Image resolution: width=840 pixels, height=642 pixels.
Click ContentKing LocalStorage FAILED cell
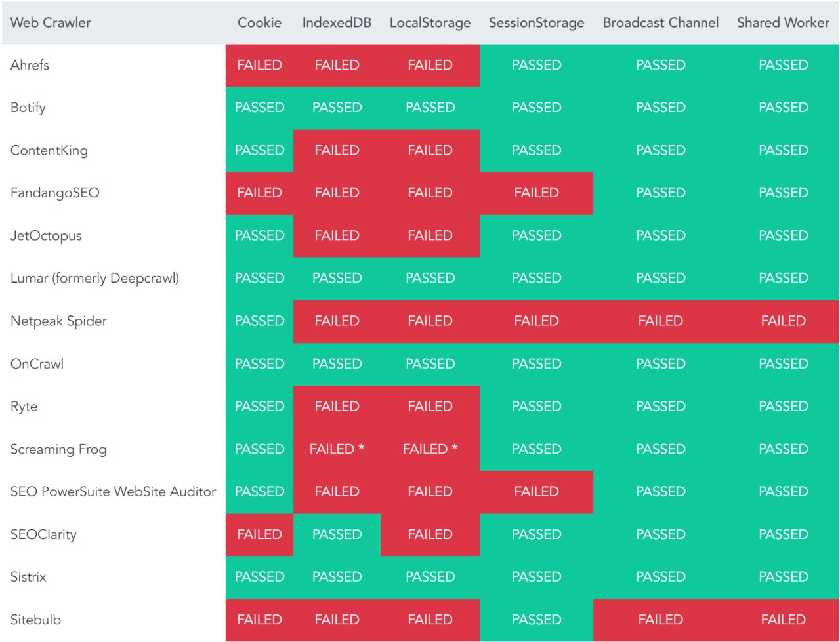430,150
